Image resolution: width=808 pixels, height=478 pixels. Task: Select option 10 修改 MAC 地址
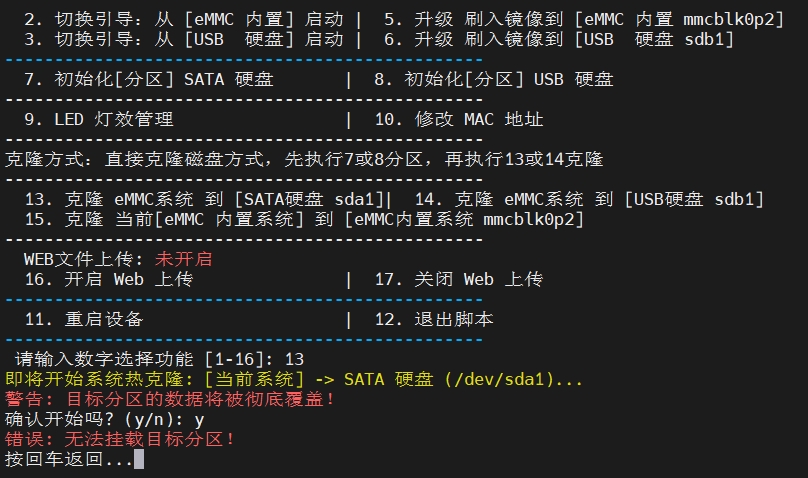pyautogui.click(x=459, y=119)
